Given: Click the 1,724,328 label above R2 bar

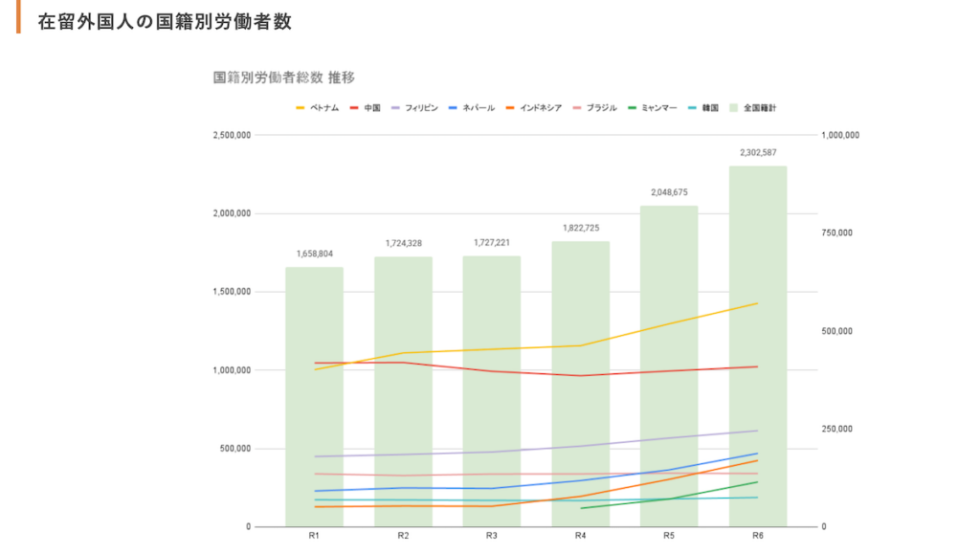Looking at the screenshot, I should coord(403,243).
